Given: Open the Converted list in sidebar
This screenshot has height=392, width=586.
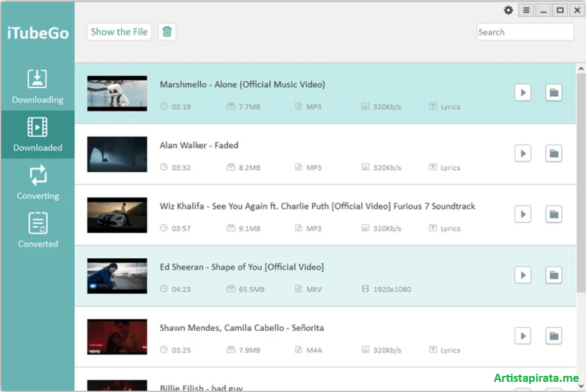Looking at the screenshot, I should (x=38, y=230).
